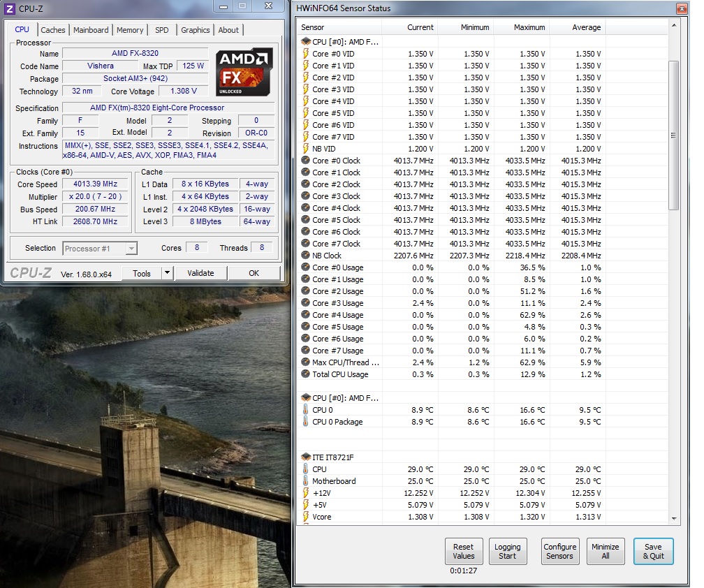Open the Tools dropdown arrow in CPU-Z
The height and width of the screenshot is (588, 704).
coord(167,273)
